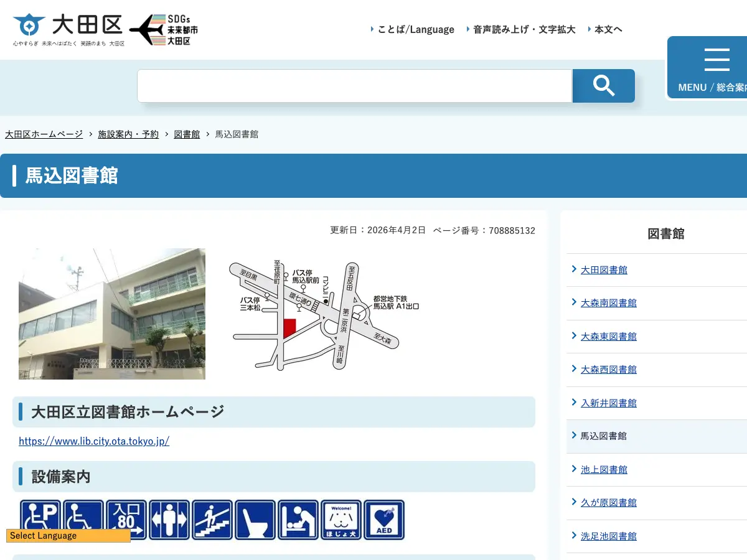Click the 馬込図書館 breadcrumb text
Image resolution: width=747 pixels, height=560 pixels.
(x=237, y=134)
